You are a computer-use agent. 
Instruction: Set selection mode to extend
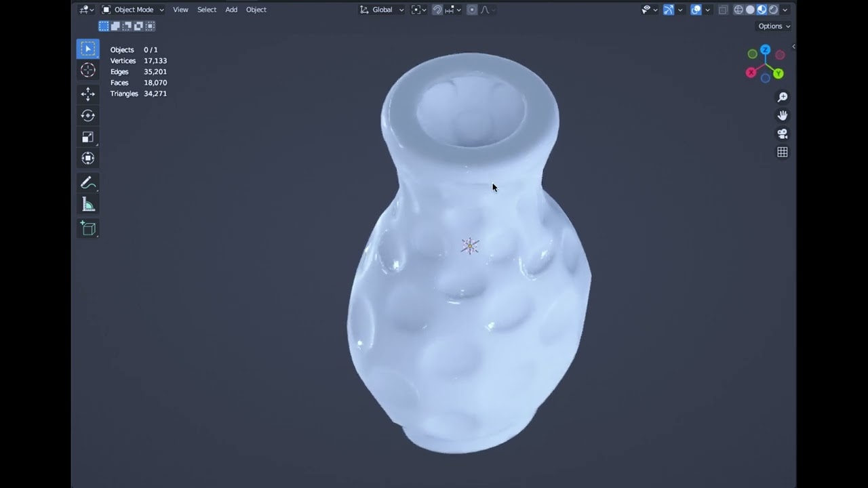click(115, 26)
